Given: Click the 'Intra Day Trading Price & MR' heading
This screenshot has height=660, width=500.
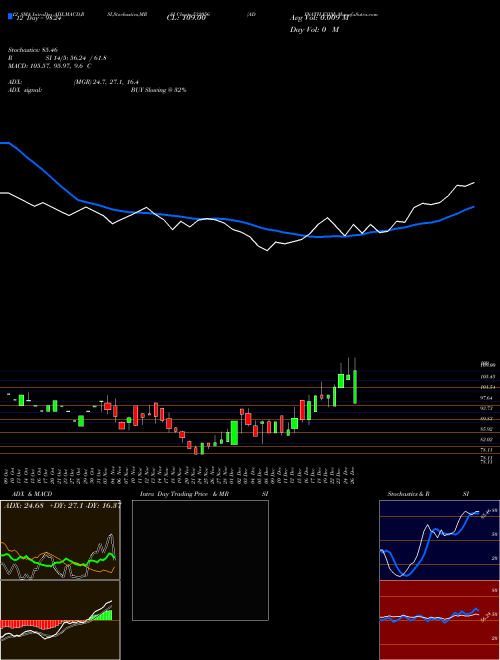Looking at the screenshot, I should coord(184,494).
